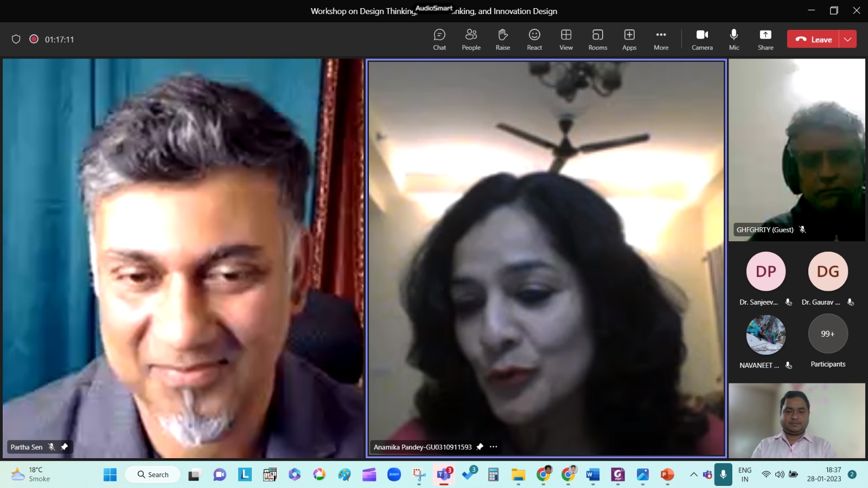Open breakout Rooms
Screen dimensions: 868x488
point(597,40)
